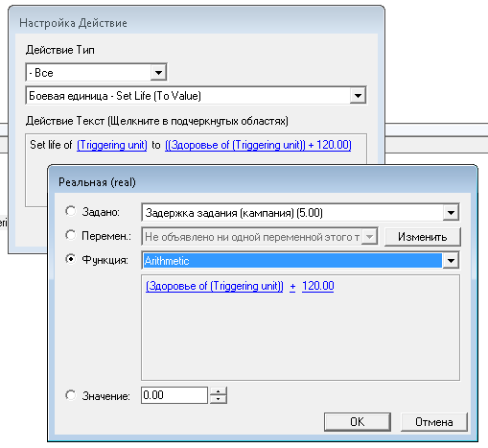
Task: Expand the Arithmetic function dropdown
Action: [x=451, y=261]
